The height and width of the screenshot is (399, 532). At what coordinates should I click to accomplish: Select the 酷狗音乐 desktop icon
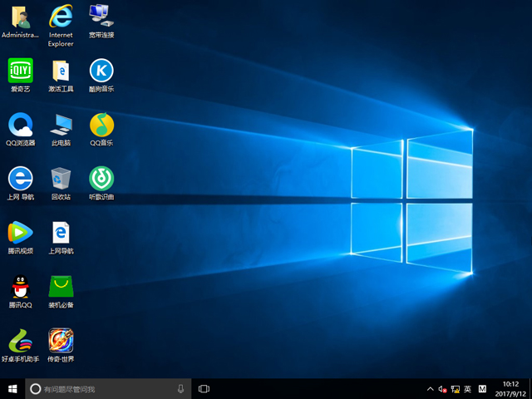[101, 71]
